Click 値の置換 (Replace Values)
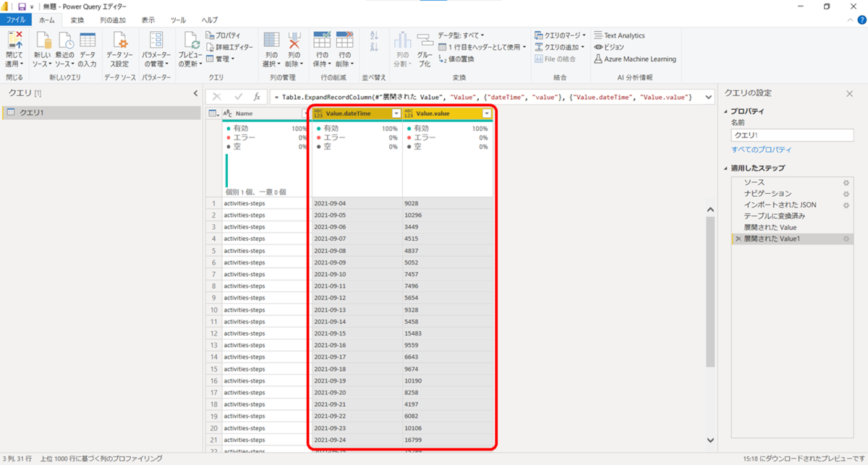868x465 pixels. 456,59
